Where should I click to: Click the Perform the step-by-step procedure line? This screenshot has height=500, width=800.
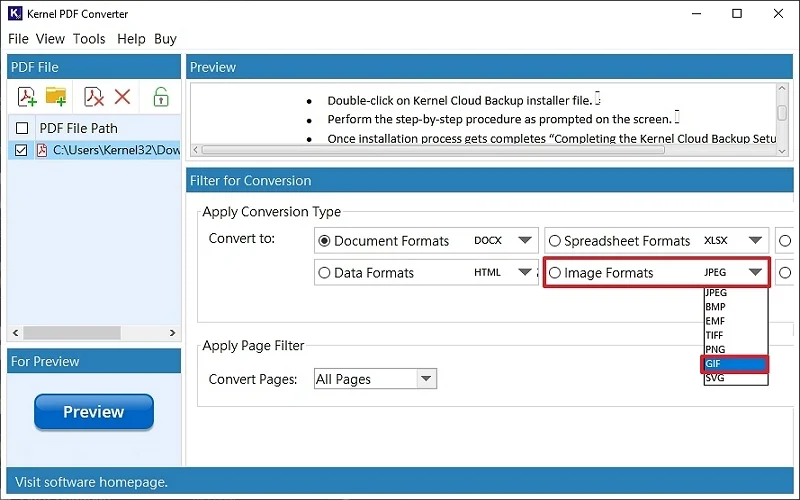pos(499,119)
